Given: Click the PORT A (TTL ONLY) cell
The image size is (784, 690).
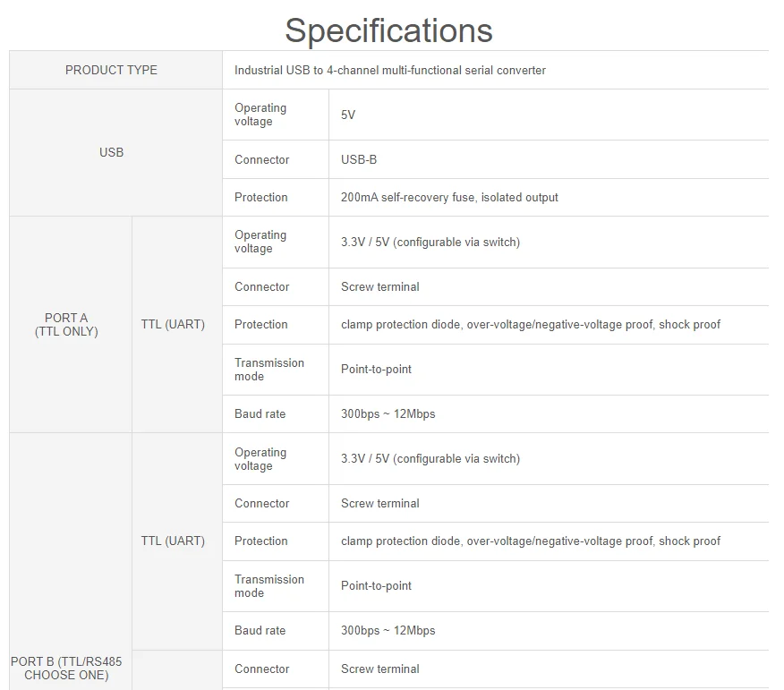Looking at the screenshot, I should point(66,324).
